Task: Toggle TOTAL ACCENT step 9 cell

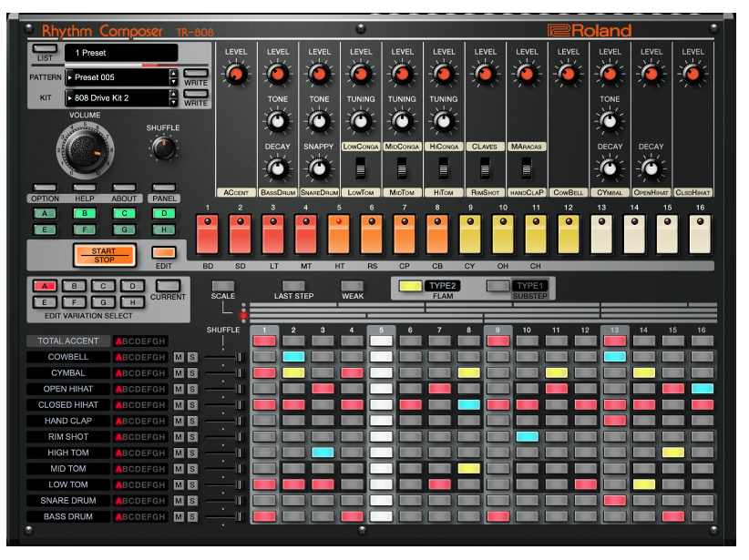Action: [x=498, y=341]
